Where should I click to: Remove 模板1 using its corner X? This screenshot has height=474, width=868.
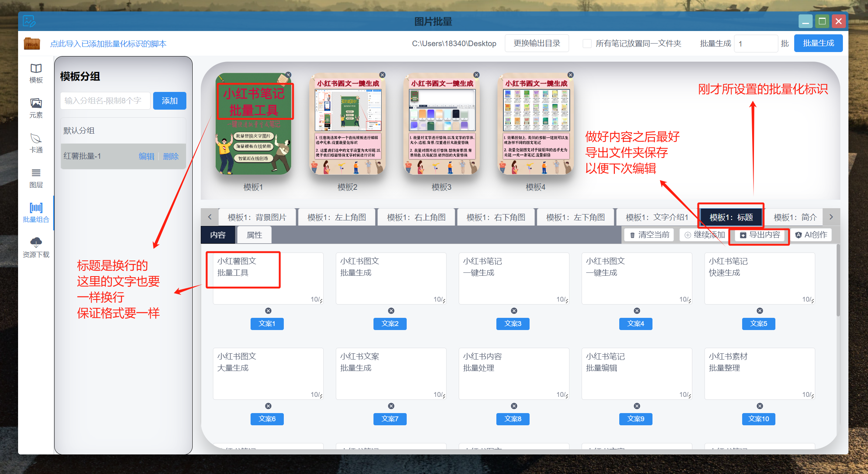pyautogui.click(x=288, y=75)
